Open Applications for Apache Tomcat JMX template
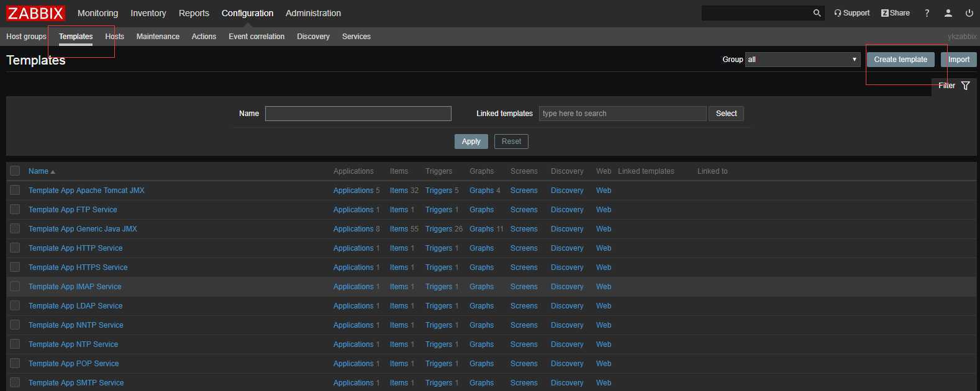The width and height of the screenshot is (980, 391). point(353,191)
